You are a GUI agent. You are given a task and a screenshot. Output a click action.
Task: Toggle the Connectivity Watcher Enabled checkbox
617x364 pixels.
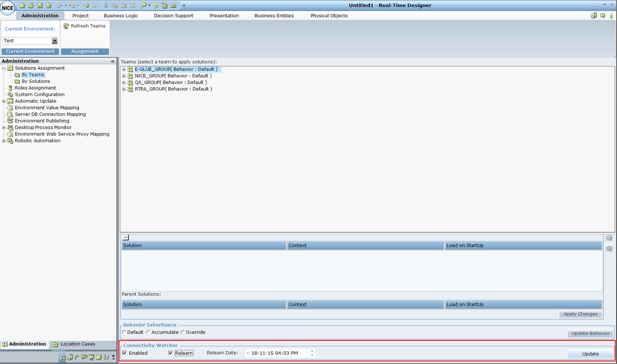(125, 353)
